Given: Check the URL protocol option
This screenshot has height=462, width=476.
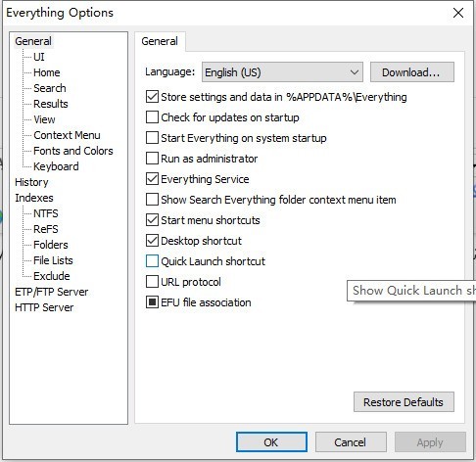Looking at the screenshot, I should coord(152,282).
